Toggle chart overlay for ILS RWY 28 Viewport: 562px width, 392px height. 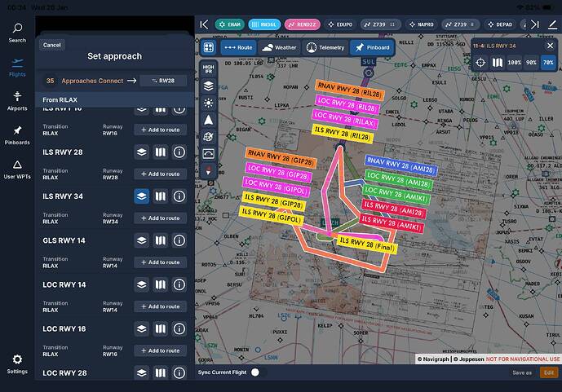142,152
